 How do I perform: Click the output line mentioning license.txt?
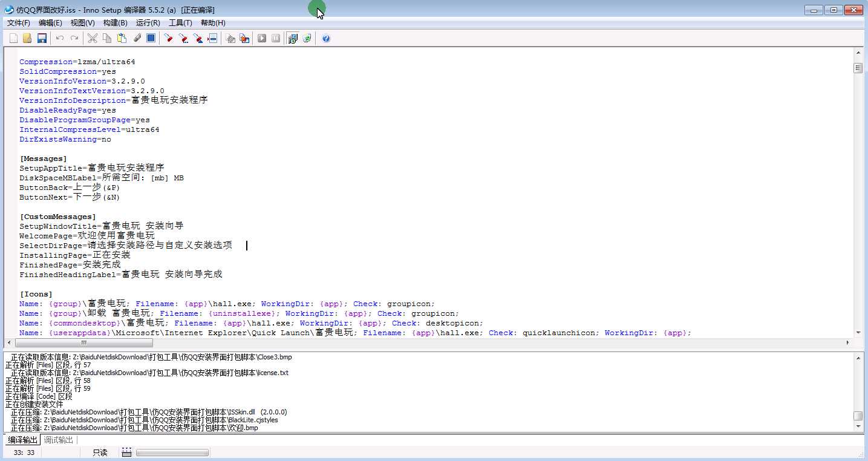point(149,373)
